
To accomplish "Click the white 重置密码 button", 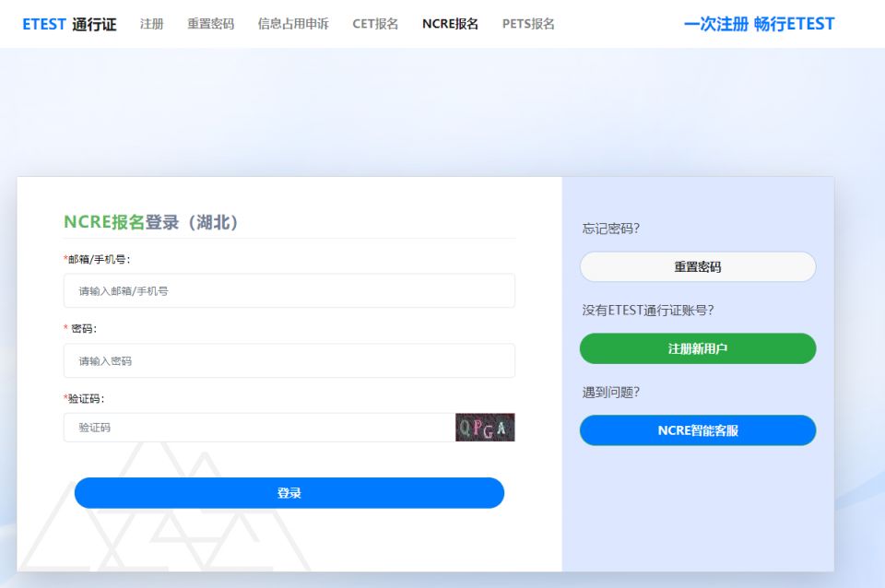I will click(x=698, y=266).
